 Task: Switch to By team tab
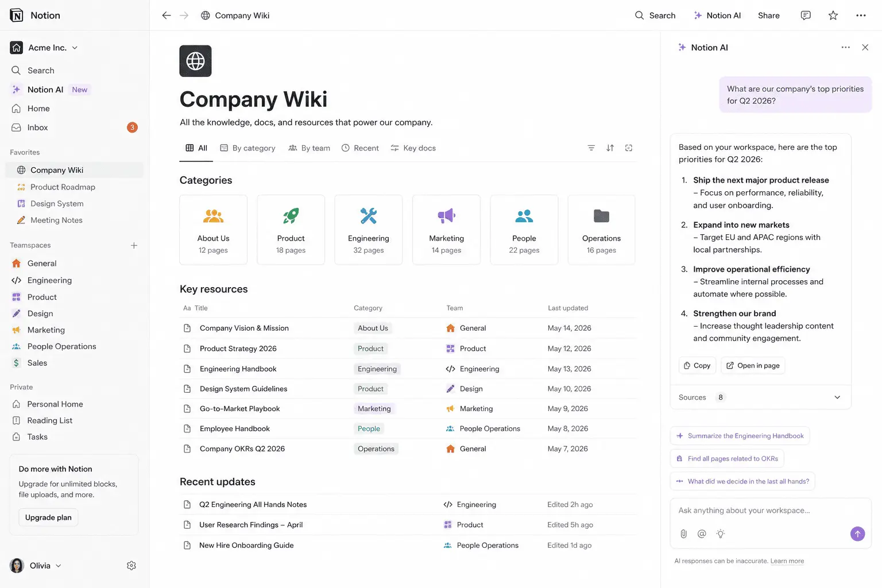tap(309, 148)
